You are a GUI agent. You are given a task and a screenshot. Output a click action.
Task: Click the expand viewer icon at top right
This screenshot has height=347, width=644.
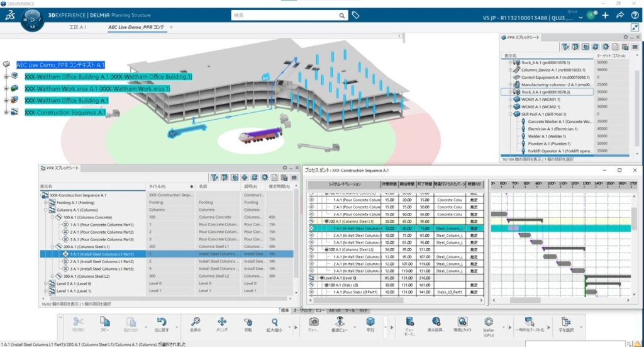click(x=635, y=28)
